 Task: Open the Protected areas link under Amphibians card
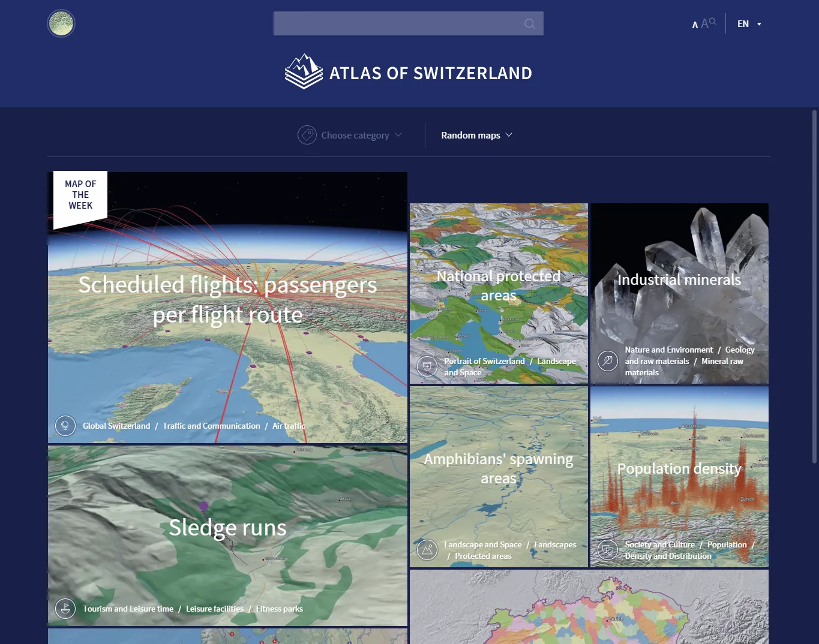[483, 556]
